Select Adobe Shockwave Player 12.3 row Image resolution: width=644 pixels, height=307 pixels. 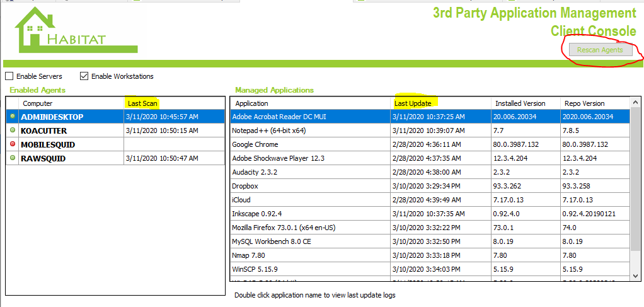pyautogui.click(x=430, y=158)
